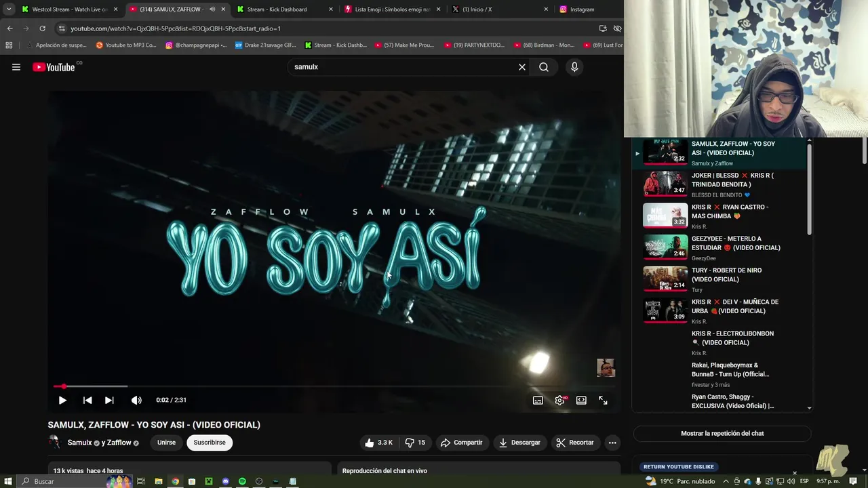Open Drake 21savage GIF bookmark

tap(265, 45)
